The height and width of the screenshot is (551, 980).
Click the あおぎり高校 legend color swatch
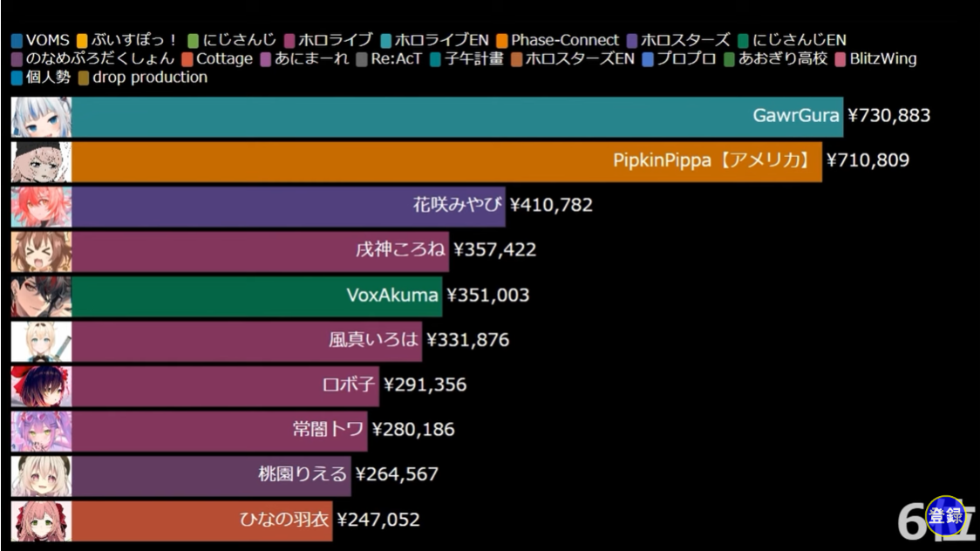729,59
